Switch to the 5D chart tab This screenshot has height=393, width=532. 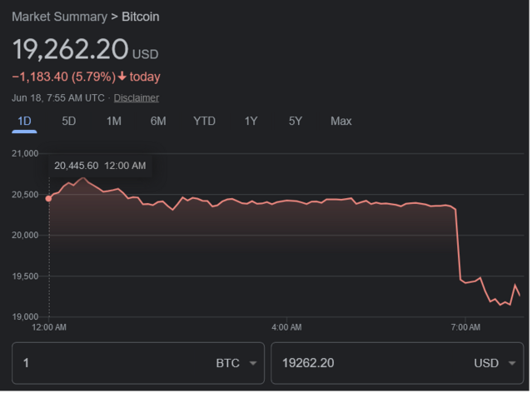tap(69, 122)
